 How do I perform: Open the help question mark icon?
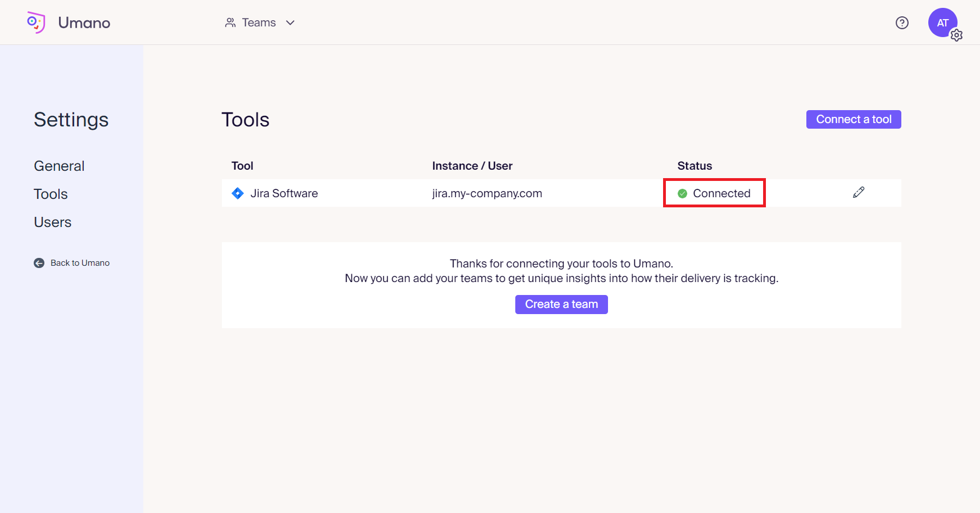coord(902,22)
